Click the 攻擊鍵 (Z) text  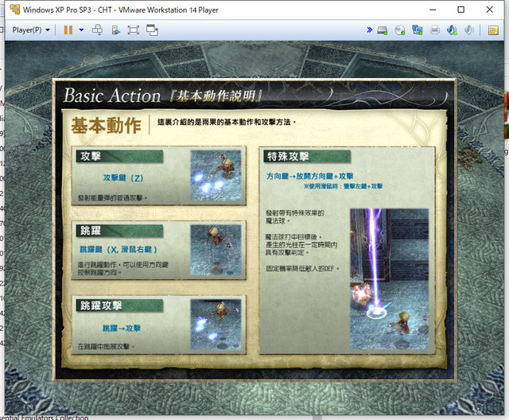coord(123,178)
